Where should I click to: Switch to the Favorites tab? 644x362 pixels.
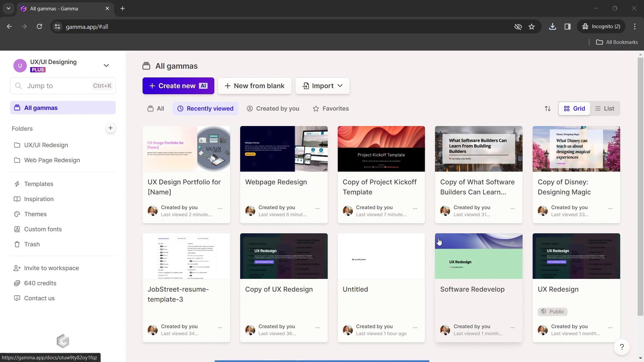331,108
